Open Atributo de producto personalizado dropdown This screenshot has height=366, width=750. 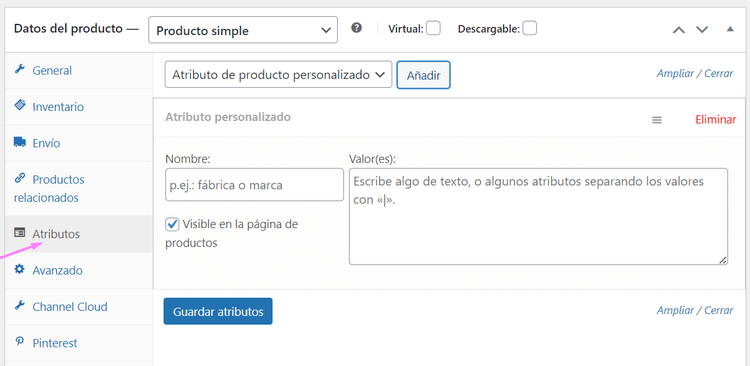(x=278, y=75)
